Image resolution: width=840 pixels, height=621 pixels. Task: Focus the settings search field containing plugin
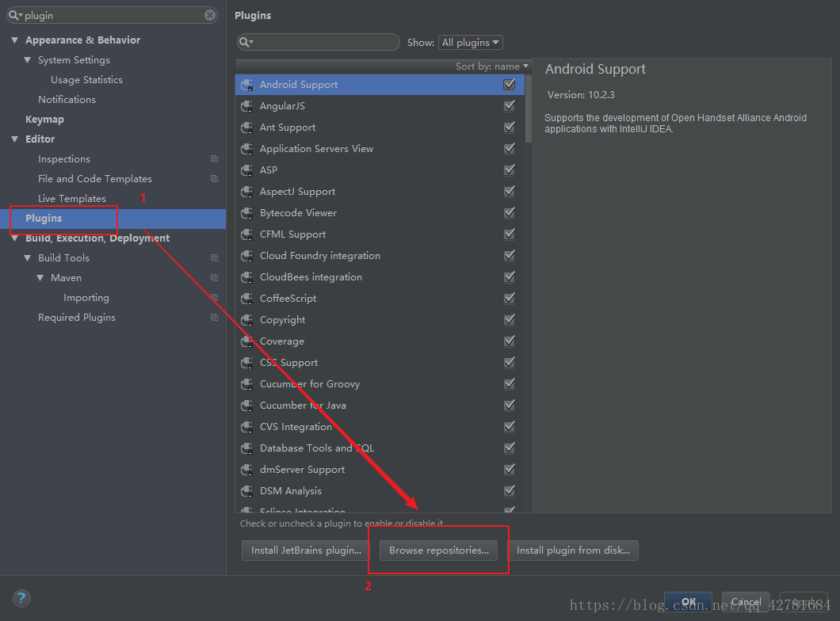[x=112, y=15]
